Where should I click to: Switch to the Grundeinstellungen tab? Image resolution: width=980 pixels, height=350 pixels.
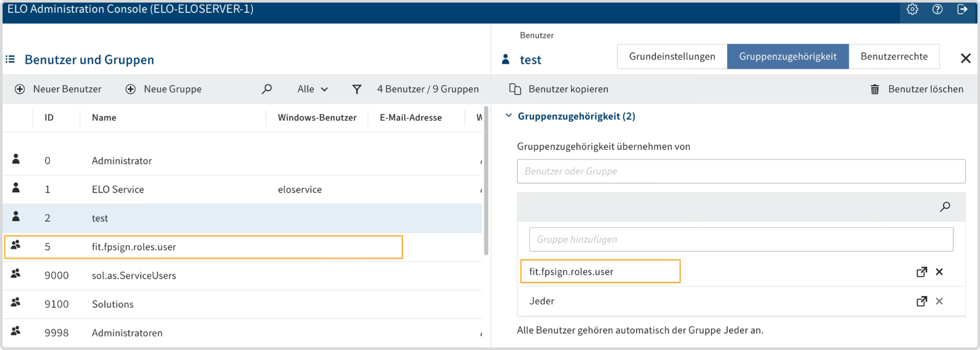coord(672,56)
